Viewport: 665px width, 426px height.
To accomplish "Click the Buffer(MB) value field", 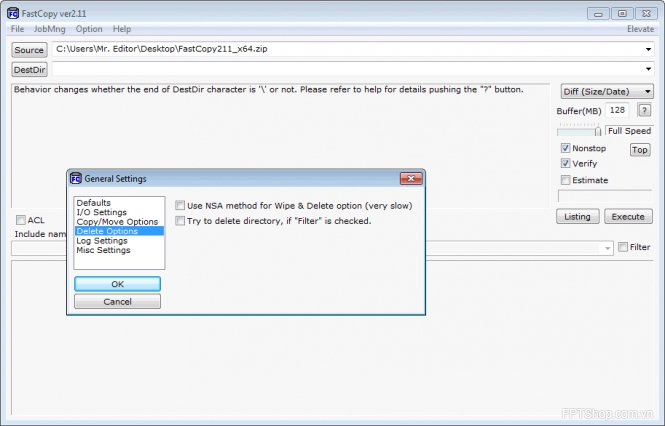I will tap(617, 110).
